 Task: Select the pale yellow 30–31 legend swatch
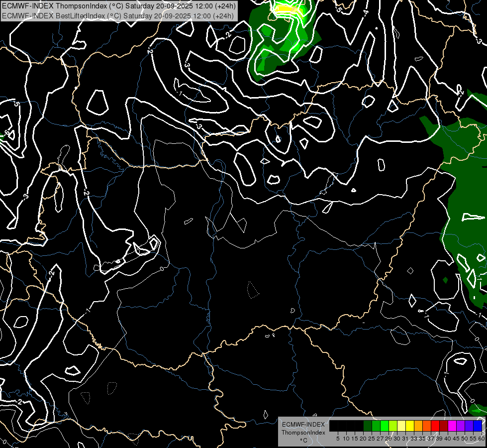pyautogui.click(x=401, y=426)
